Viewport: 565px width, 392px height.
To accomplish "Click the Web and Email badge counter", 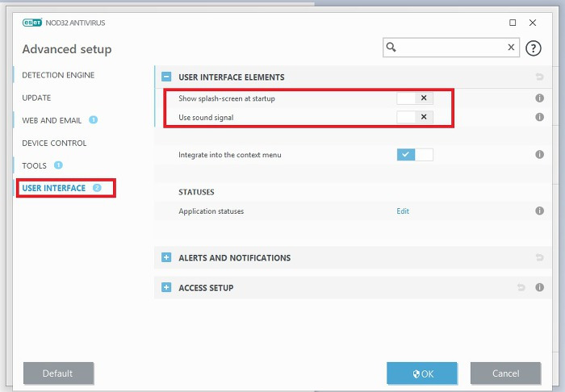I will (x=94, y=120).
